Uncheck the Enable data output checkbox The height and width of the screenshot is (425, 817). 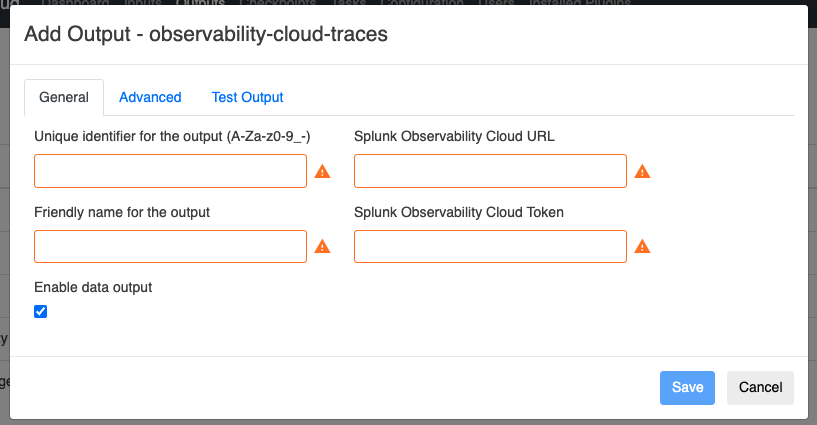(41, 311)
